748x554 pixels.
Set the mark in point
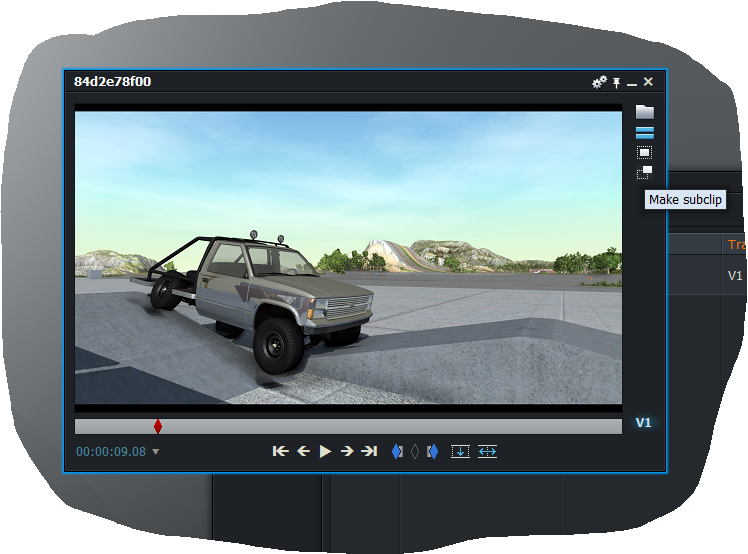[x=397, y=451]
